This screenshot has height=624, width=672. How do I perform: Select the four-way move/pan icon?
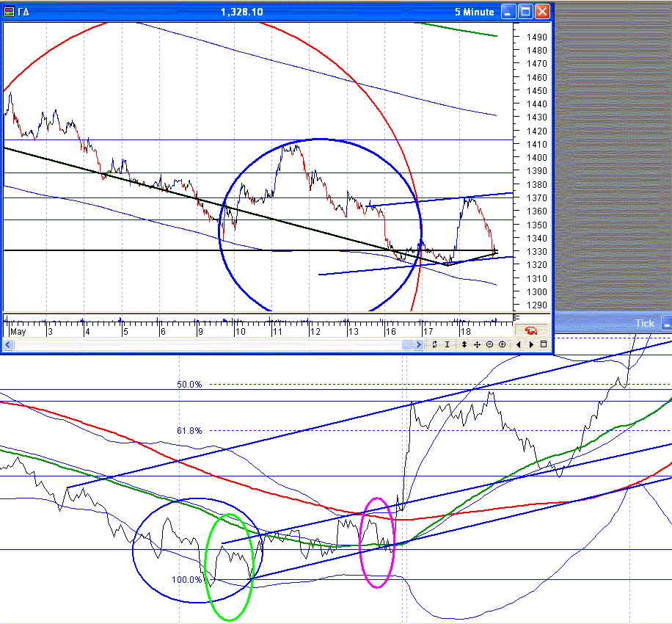point(477,344)
